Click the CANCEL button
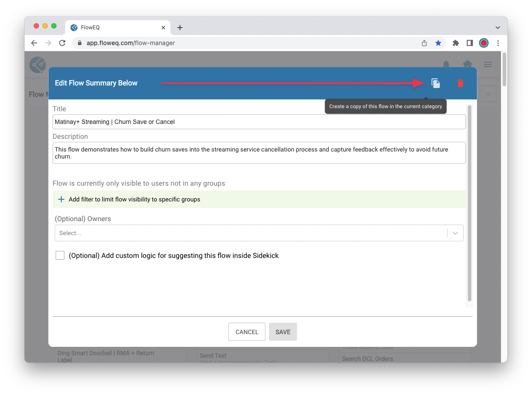The width and height of the screenshot is (532, 395). 247,332
